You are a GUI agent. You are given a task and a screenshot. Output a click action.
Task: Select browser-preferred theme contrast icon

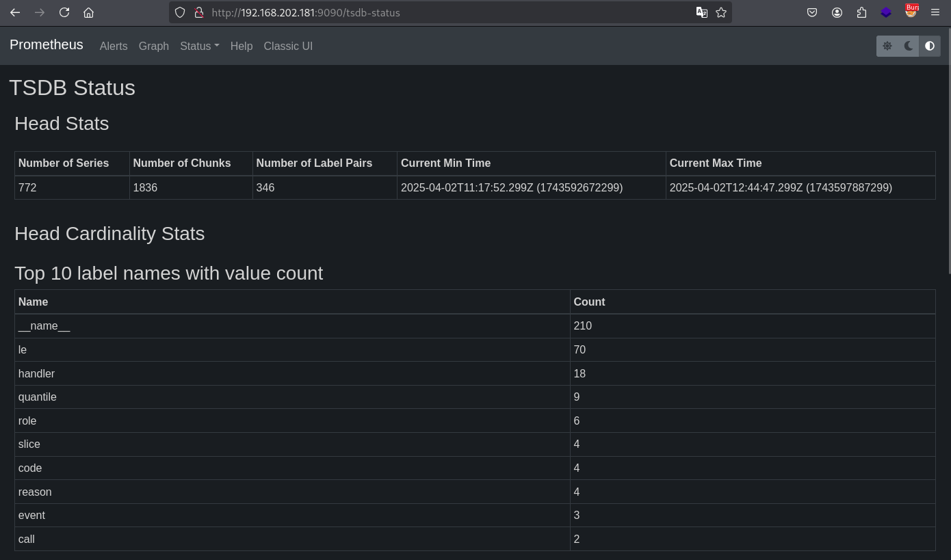point(930,46)
